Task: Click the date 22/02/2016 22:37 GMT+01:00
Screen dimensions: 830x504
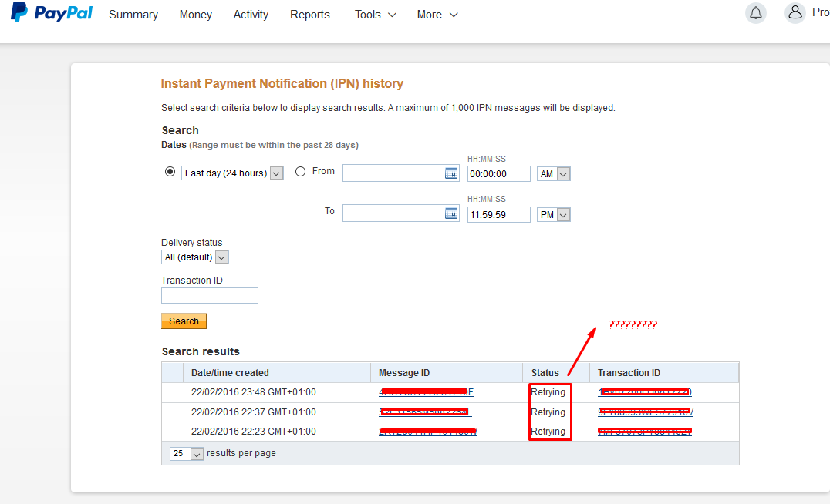Action: pos(254,412)
